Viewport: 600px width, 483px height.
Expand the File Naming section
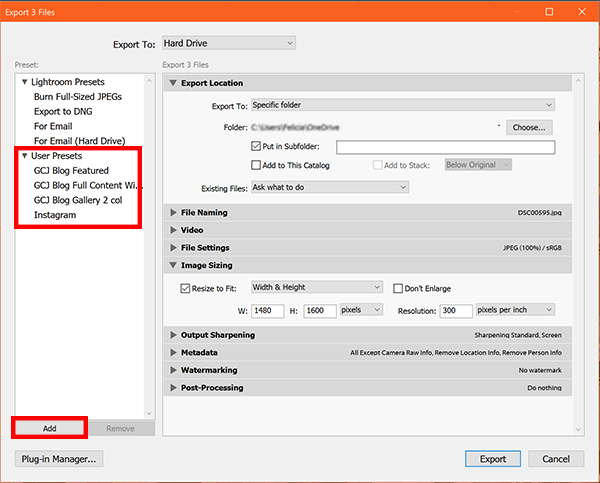click(x=173, y=212)
